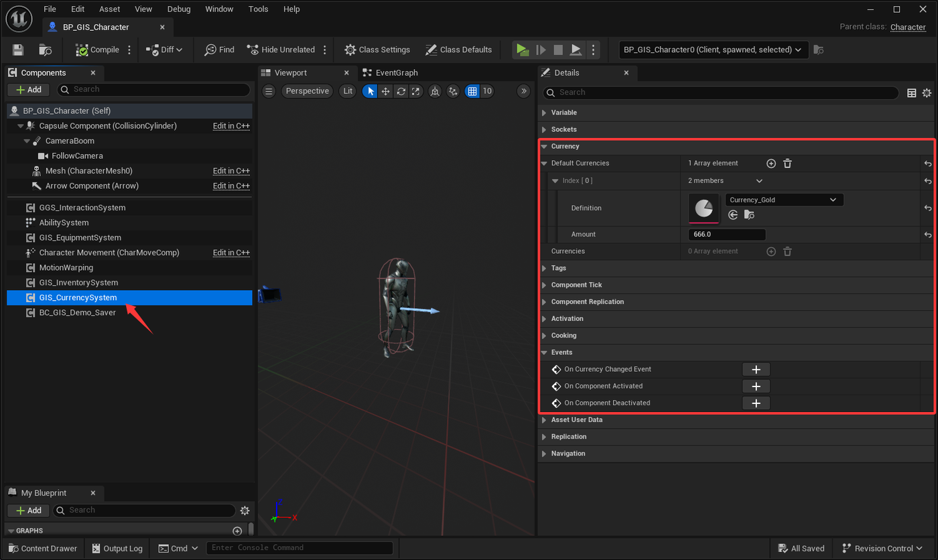Screen dimensions: 938x560
Task: Click the eject button in the toolbar
Action: coord(576,50)
